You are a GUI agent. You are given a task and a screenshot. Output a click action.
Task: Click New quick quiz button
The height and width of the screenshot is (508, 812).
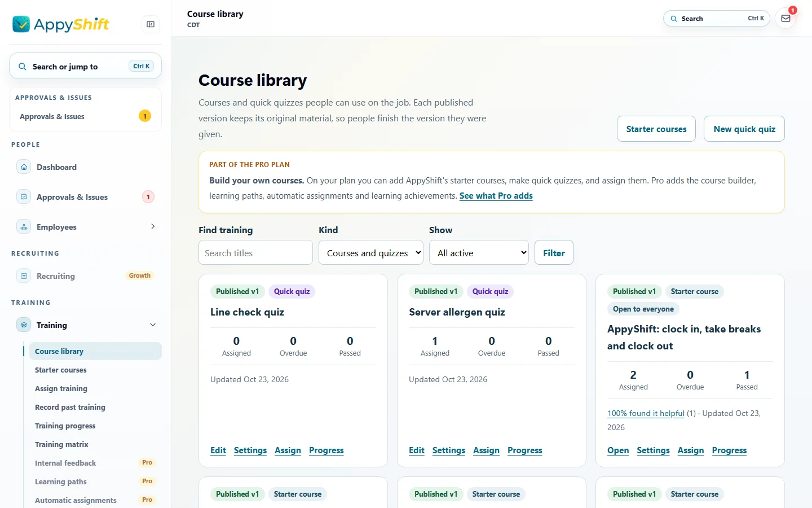click(x=744, y=129)
